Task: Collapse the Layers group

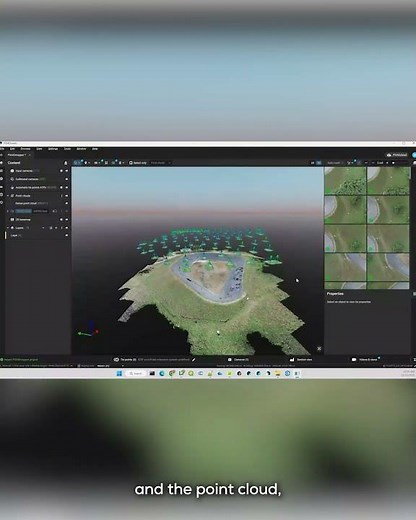Action: click(x=8, y=228)
